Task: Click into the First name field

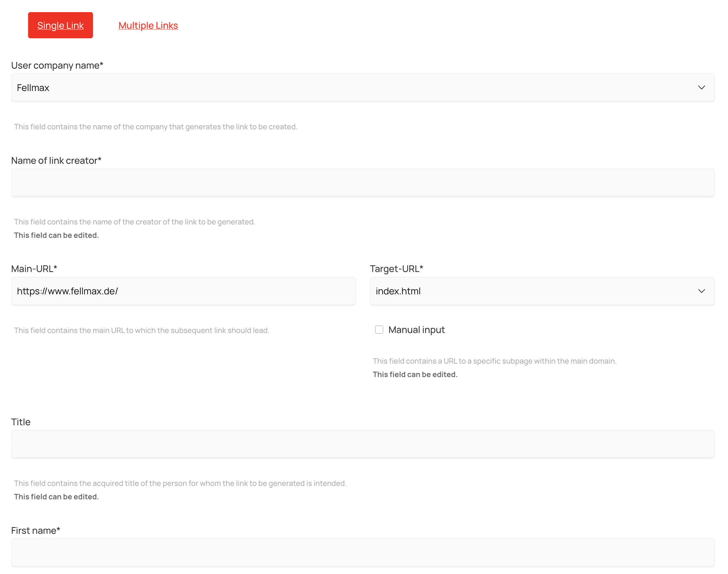Action: pyautogui.click(x=363, y=553)
